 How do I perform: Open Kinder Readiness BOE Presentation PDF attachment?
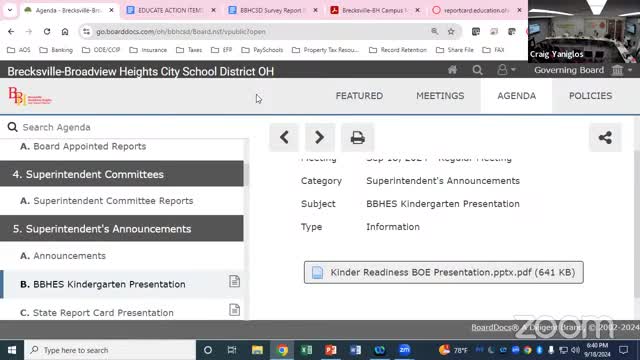(444, 272)
